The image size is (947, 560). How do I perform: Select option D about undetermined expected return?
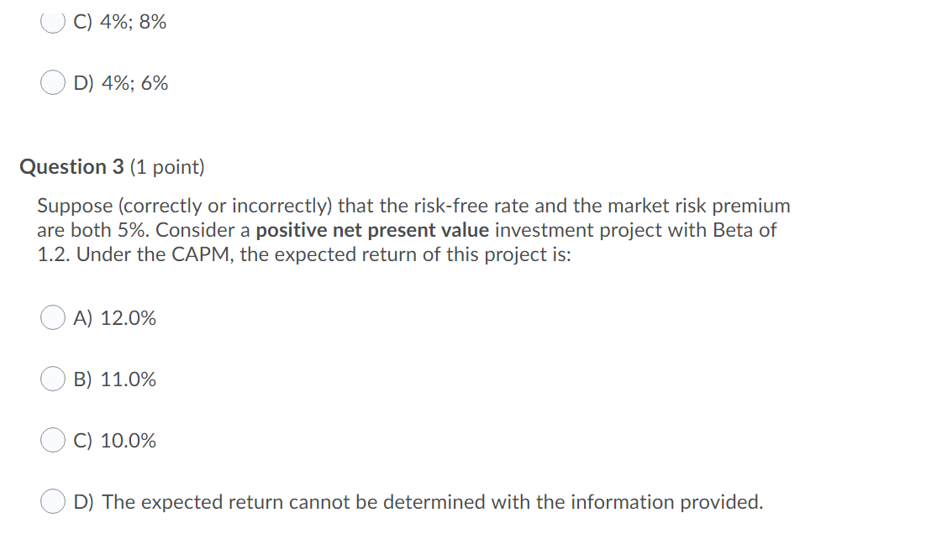[x=52, y=501]
